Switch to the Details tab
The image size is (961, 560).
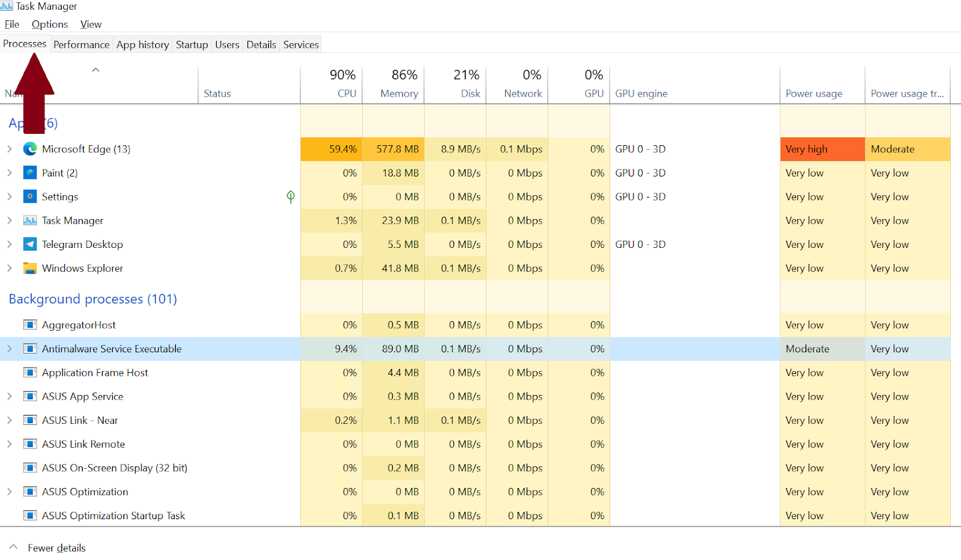click(x=261, y=44)
